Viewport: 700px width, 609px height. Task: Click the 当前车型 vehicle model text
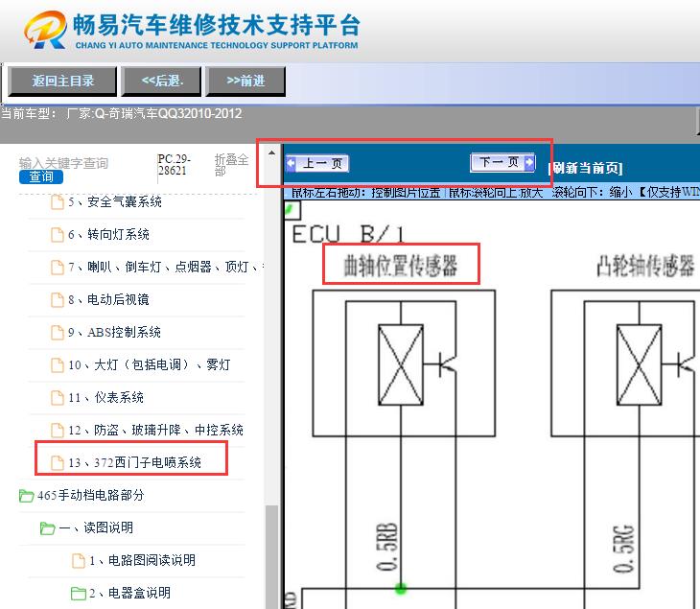pyautogui.click(x=122, y=113)
